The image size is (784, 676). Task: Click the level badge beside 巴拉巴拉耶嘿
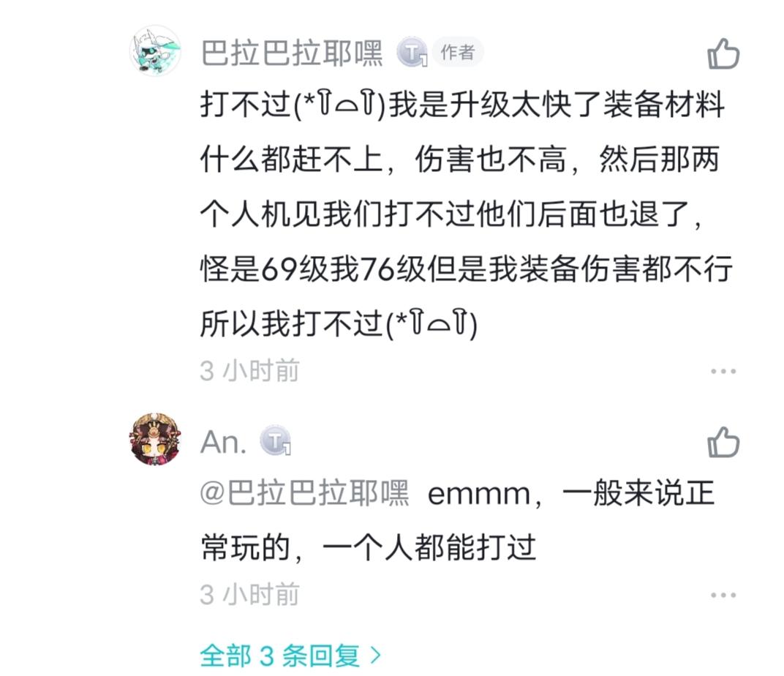[412, 53]
